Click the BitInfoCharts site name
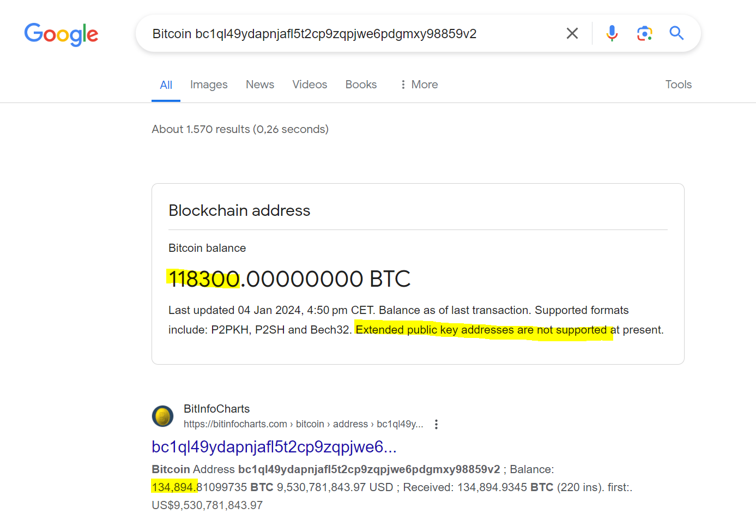Viewport: 756px width, 532px height. point(216,409)
